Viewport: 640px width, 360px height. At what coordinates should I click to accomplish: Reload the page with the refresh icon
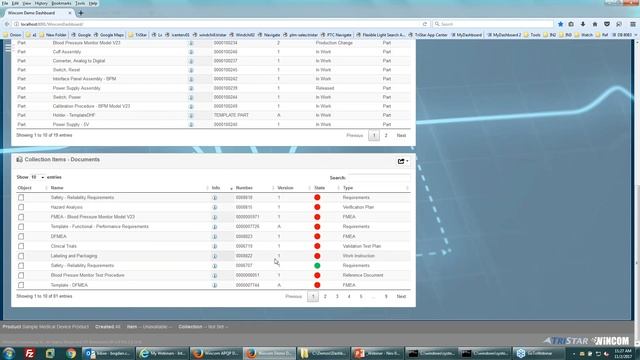(x=424, y=24)
